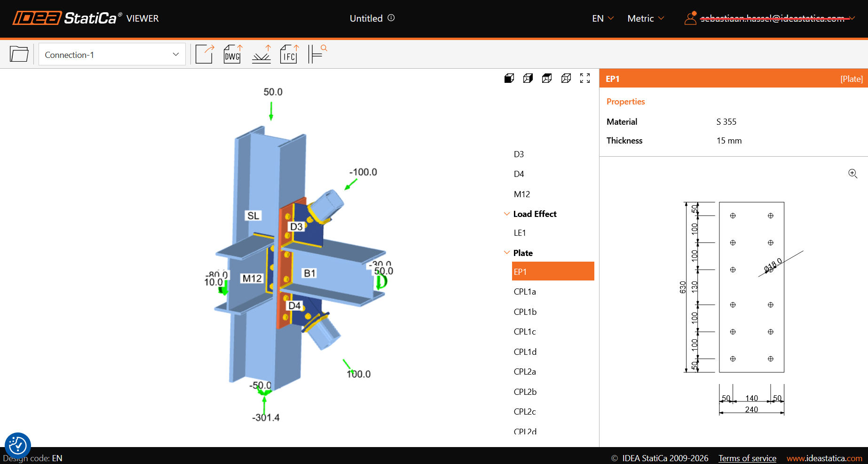868x464 pixels.
Task: Export the connection to DWG
Action: click(233, 54)
